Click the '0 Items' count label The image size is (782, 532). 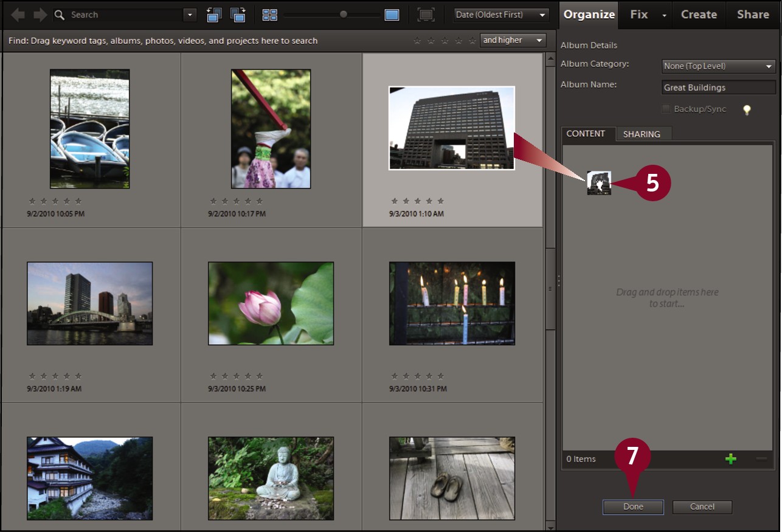tap(581, 459)
